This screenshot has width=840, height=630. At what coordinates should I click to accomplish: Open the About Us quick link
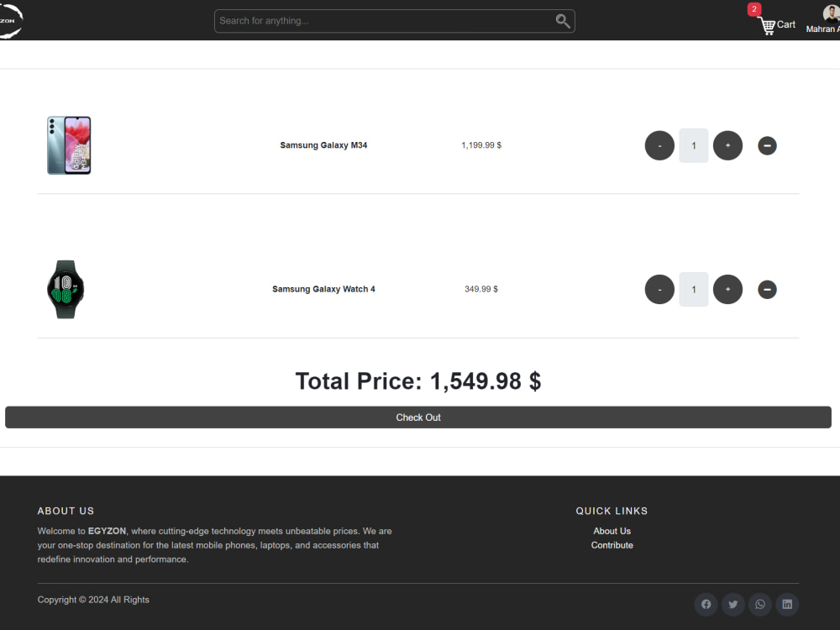click(612, 531)
